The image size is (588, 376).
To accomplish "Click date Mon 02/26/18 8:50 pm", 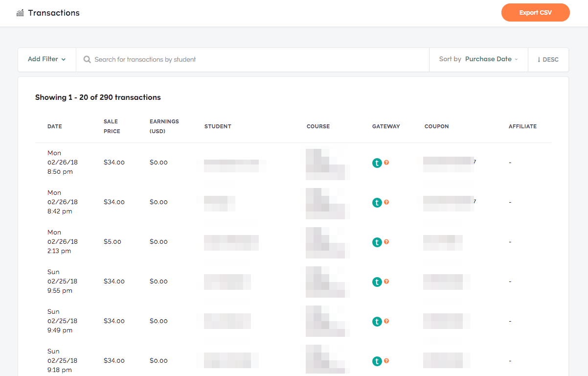I will [63, 163].
